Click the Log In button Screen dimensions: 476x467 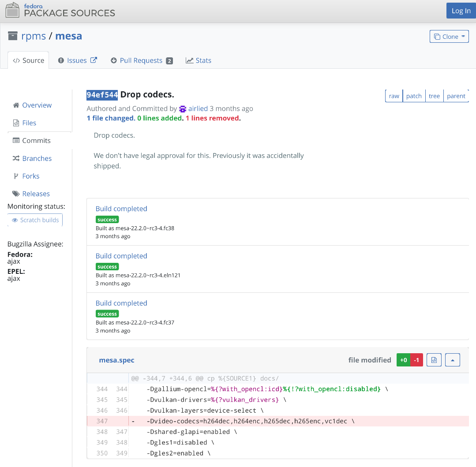461,11
